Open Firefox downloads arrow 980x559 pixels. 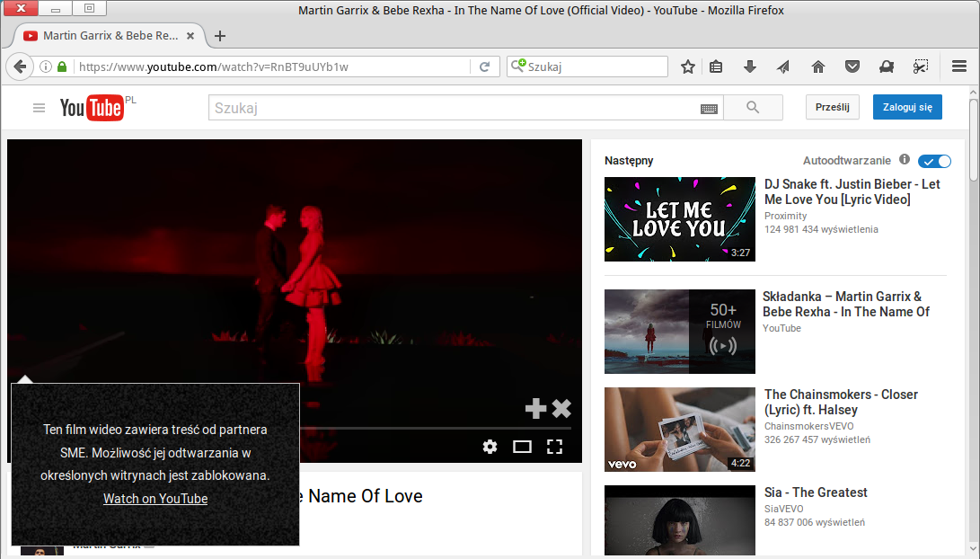tap(749, 67)
